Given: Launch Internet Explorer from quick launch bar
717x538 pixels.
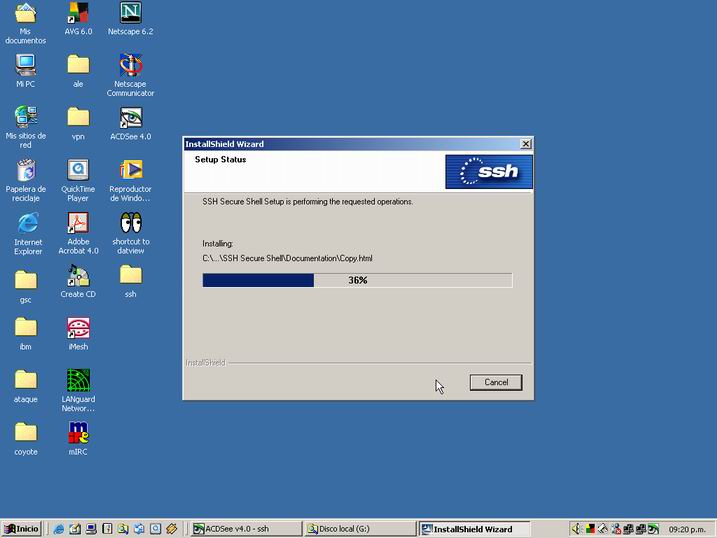Looking at the screenshot, I should [59, 529].
